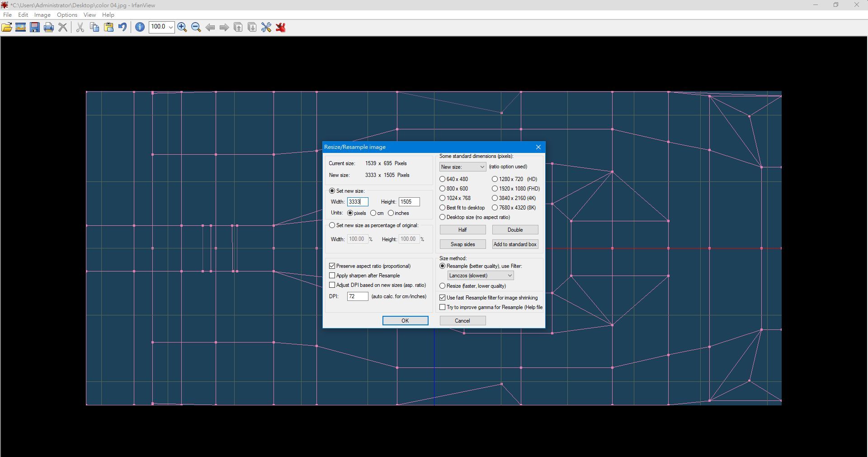Image resolution: width=868 pixels, height=457 pixels.
Task: Click the Height input field
Action: pos(409,202)
